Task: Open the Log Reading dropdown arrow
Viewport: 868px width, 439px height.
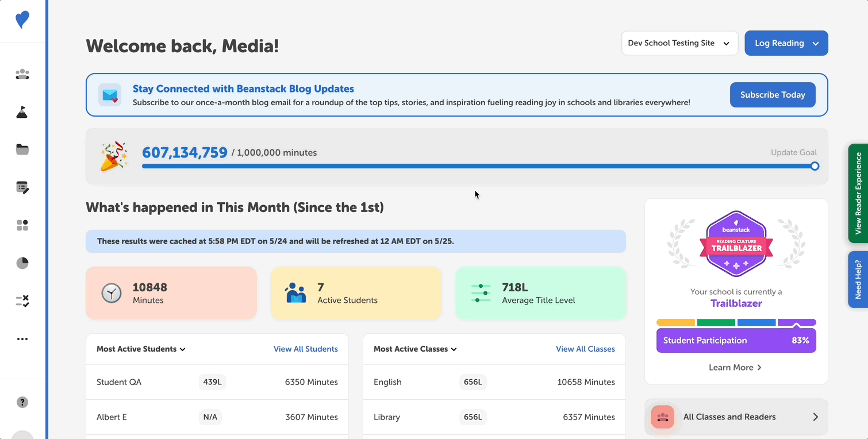Action: coord(816,43)
